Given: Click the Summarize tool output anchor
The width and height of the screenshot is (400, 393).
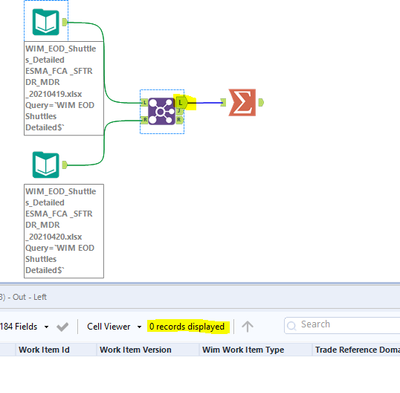Looking at the screenshot, I should click(x=260, y=102).
